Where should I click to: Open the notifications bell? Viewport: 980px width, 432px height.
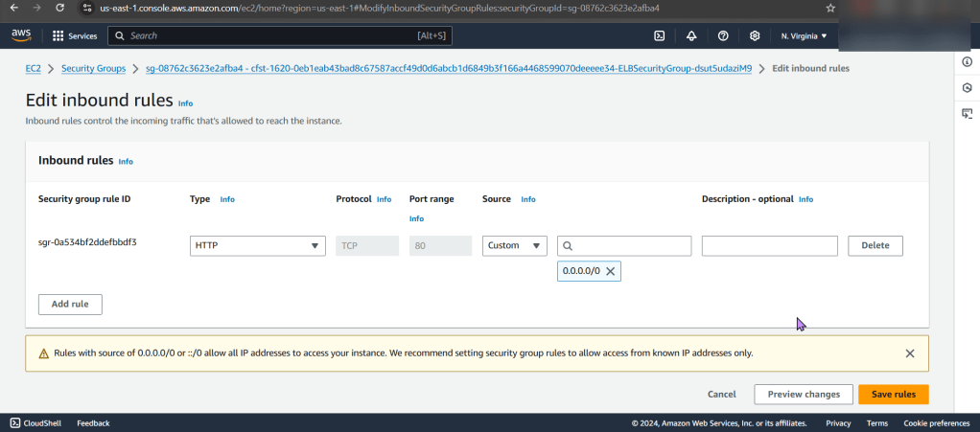tap(691, 35)
